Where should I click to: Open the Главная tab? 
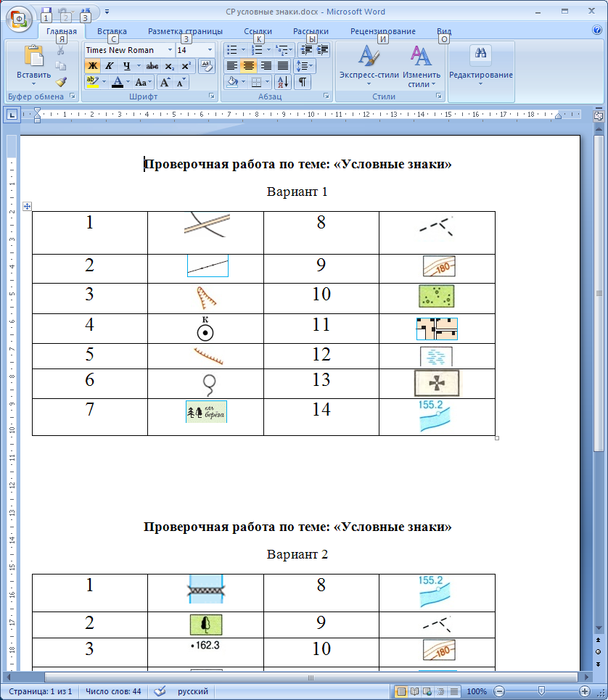[62, 31]
